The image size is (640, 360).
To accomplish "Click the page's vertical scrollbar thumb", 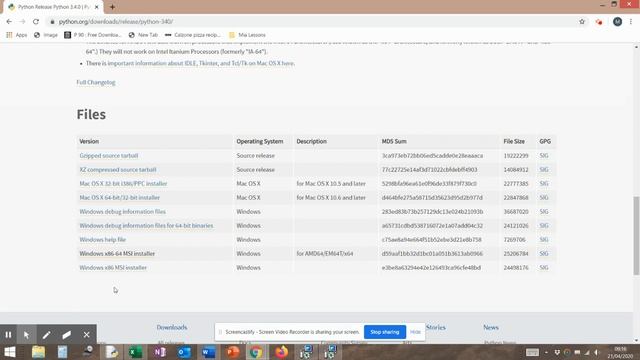I will point(636,236).
